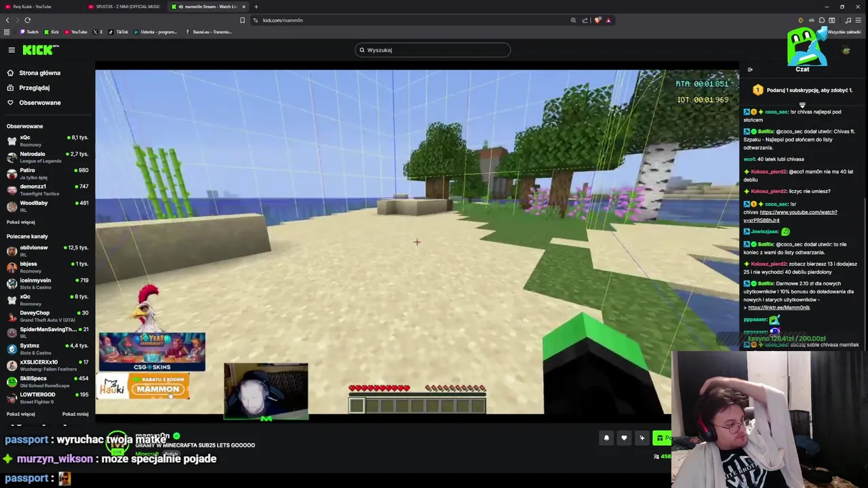Open DaveyChop recommended channel

pos(47,316)
